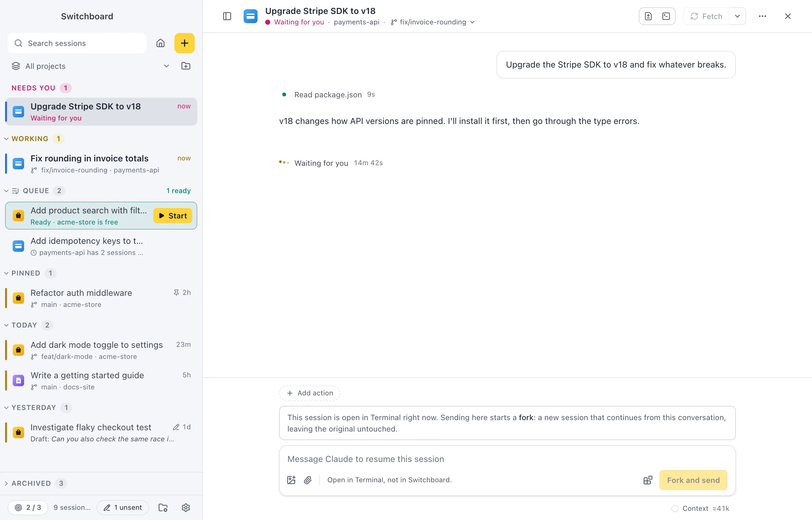This screenshot has height=520, width=812.
Task: Open the diff file icon in the header
Action: click(x=648, y=16)
